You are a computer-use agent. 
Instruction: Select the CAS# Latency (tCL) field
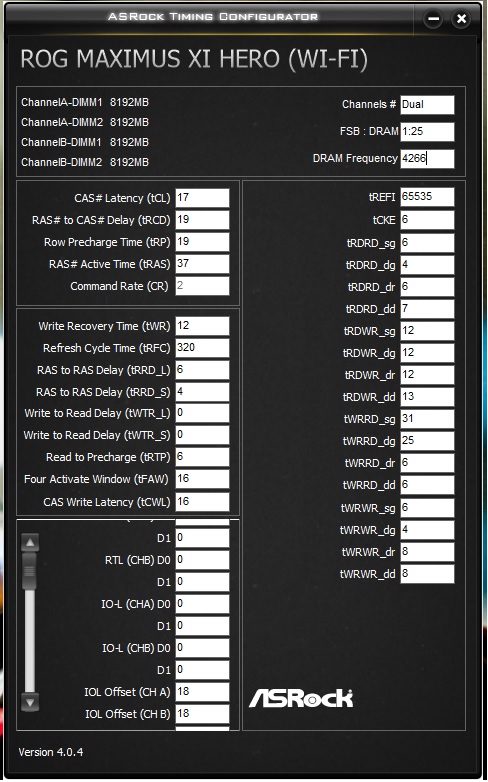coord(202,197)
